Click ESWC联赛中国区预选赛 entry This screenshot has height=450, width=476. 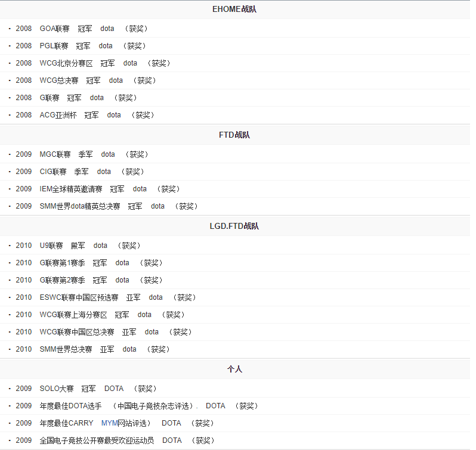(79, 297)
